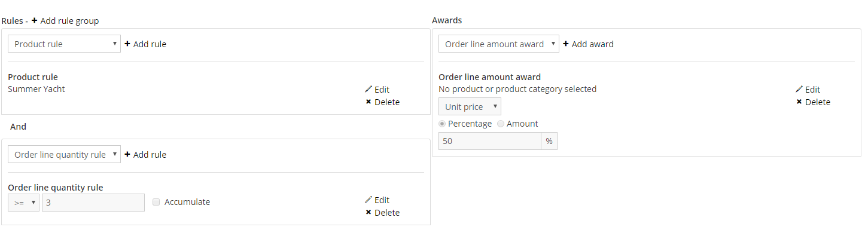Viewport: 868px width, 239px height.
Task: Click pencil Edit icon for Order line amount award
Action: click(x=799, y=89)
